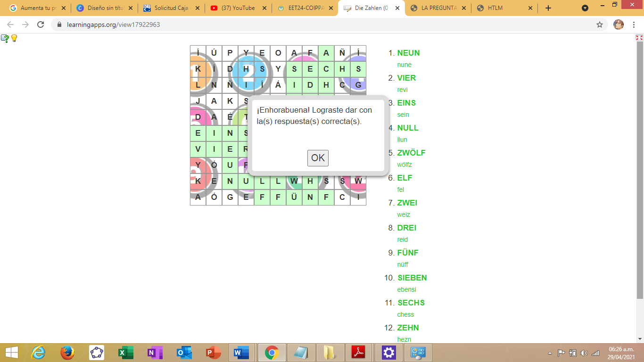Open GeoGebra from the taskbar
Viewport: 644px width, 362px height.
click(97, 353)
